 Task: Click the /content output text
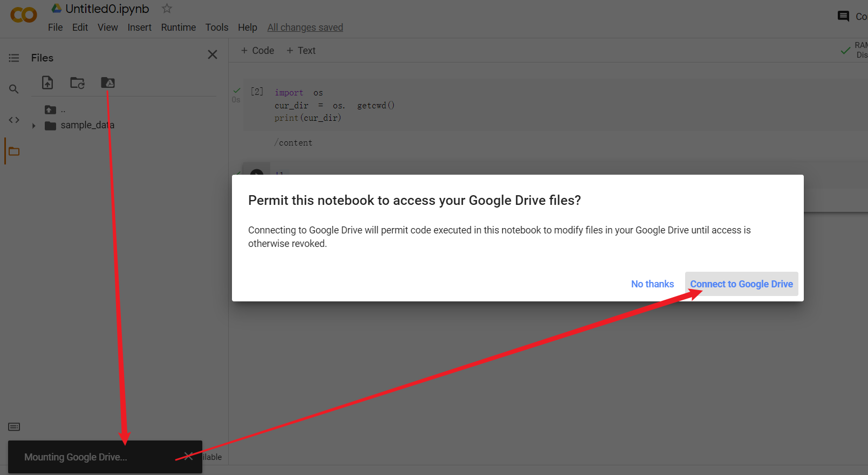pyautogui.click(x=293, y=143)
